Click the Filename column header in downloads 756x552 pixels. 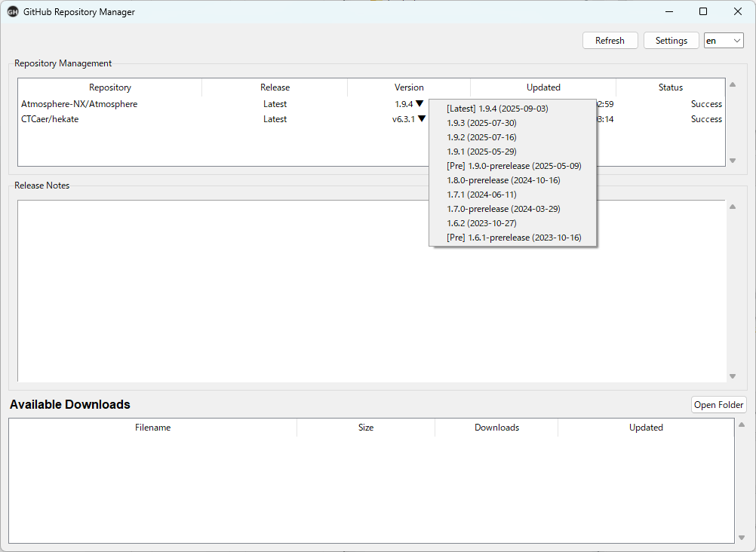click(x=153, y=428)
